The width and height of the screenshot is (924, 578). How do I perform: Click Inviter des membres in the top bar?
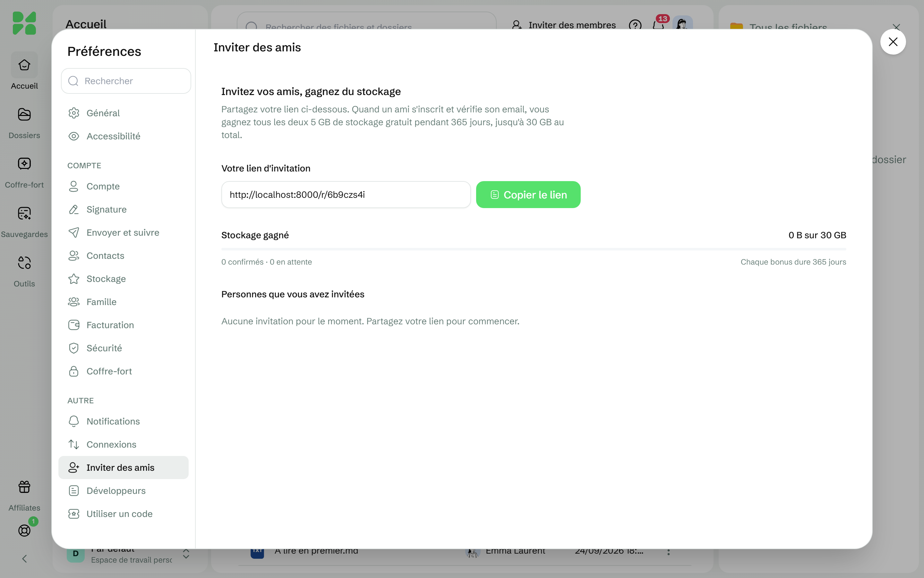[x=564, y=25]
